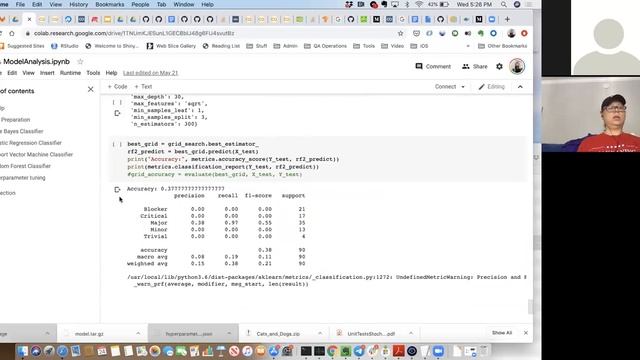Share the notebook
Viewport: 640px width, 360px height.
coord(475,66)
